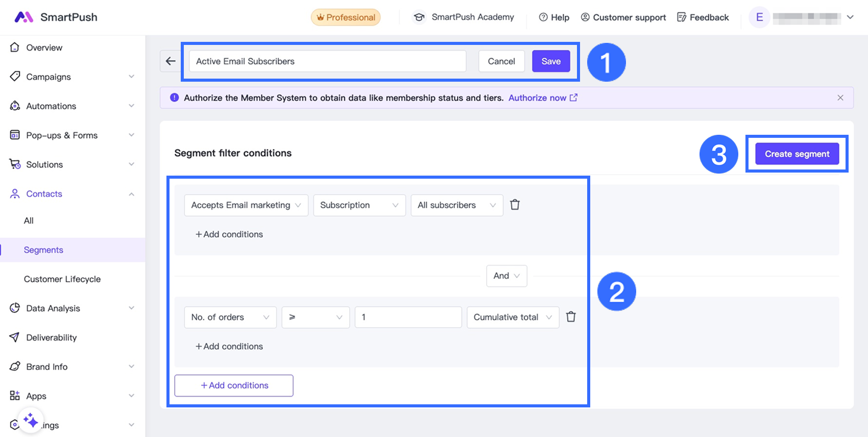Click the SmartPush logo
The height and width of the screenshot is (437, 868).
(x=56, y=17)
